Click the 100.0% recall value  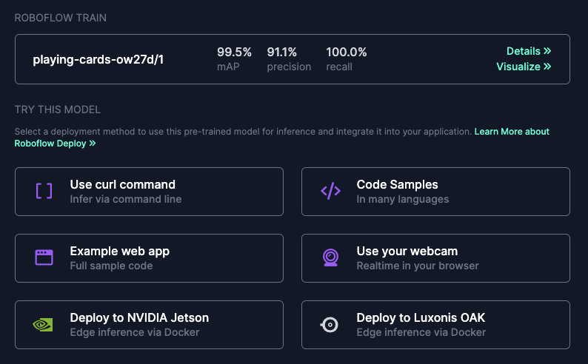346,52
